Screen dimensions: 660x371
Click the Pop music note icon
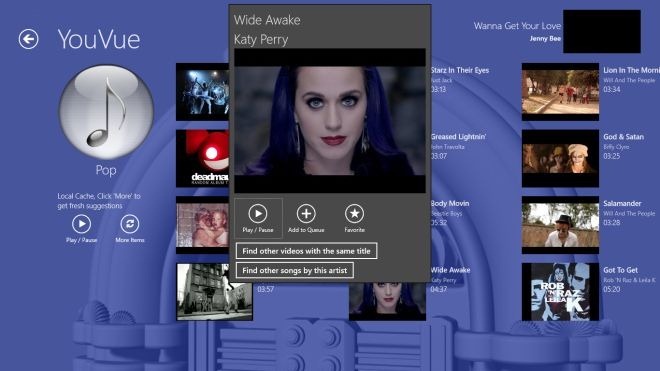pyautogui.click(x=106, y=112)
